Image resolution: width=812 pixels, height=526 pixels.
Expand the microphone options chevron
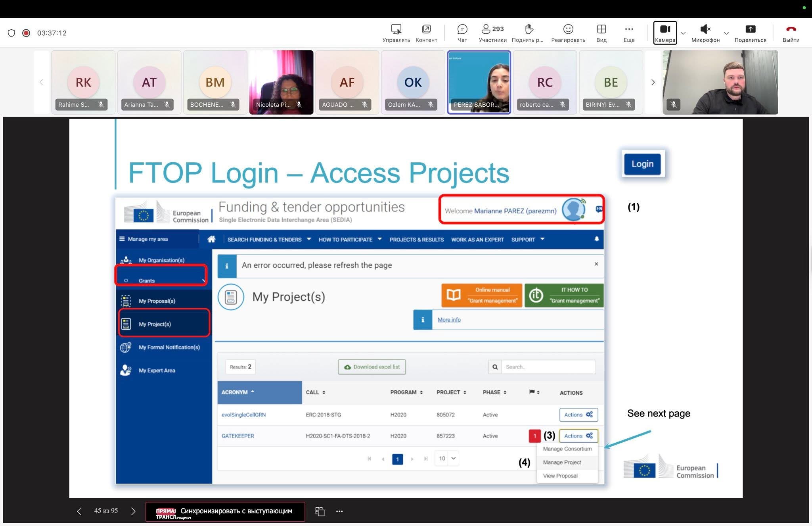726,33
